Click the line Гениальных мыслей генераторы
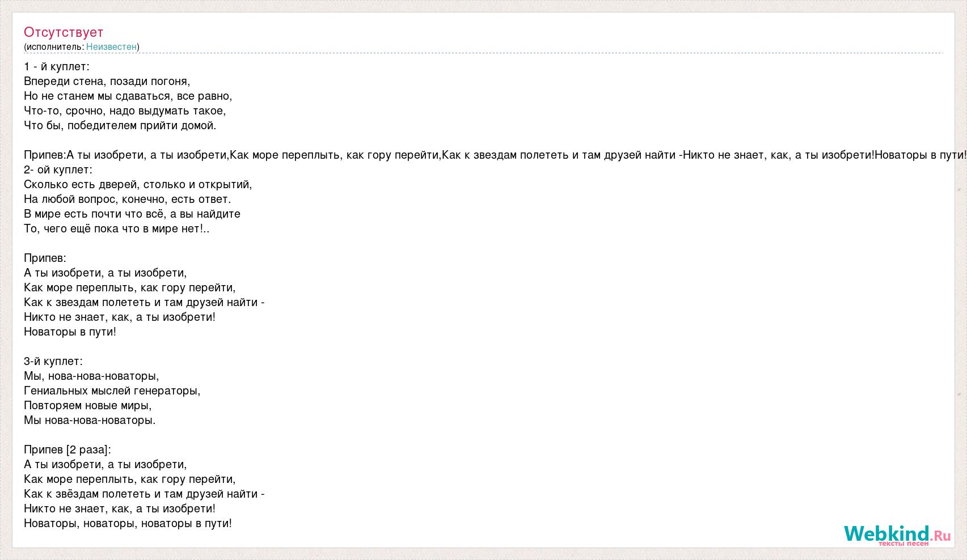The height and width of the screenshot is (560, 967). pyautogui.click(x=112, y=391)
